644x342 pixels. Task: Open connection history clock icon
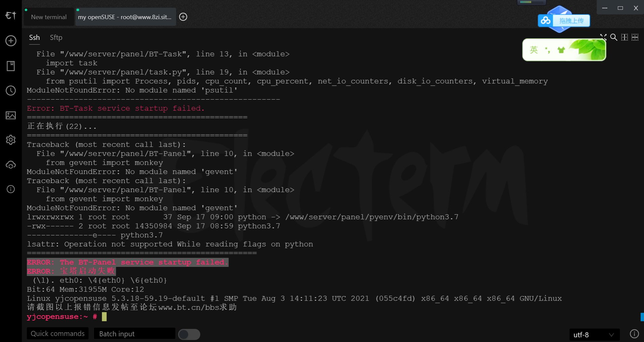click(x=11, y=91)
